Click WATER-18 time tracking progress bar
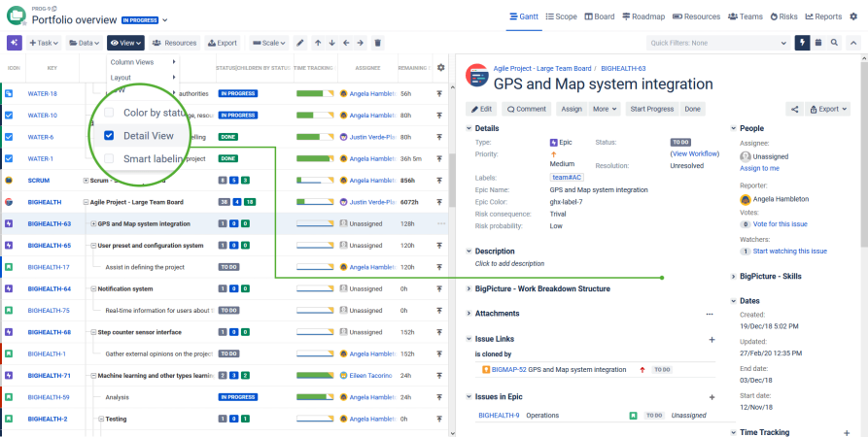This screenshot has width=868, height=437. (x=313, y=94)
